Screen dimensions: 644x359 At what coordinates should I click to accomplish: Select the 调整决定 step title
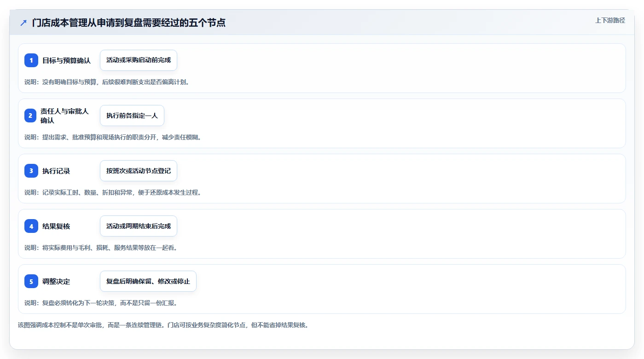[x=56, y=281]
